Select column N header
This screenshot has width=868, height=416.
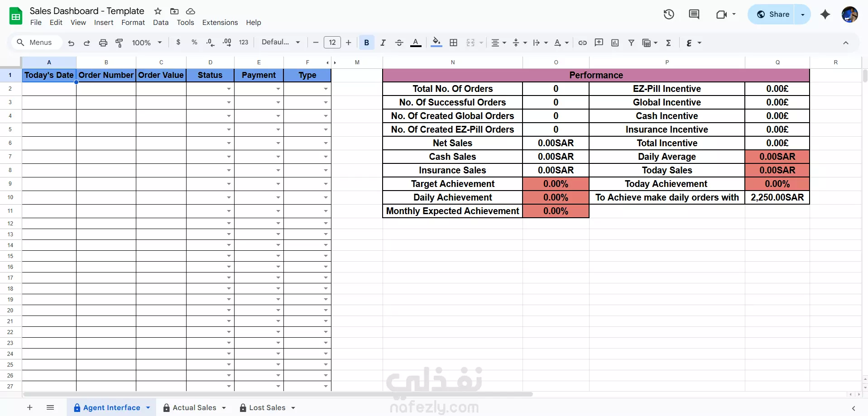coord(453,62)
